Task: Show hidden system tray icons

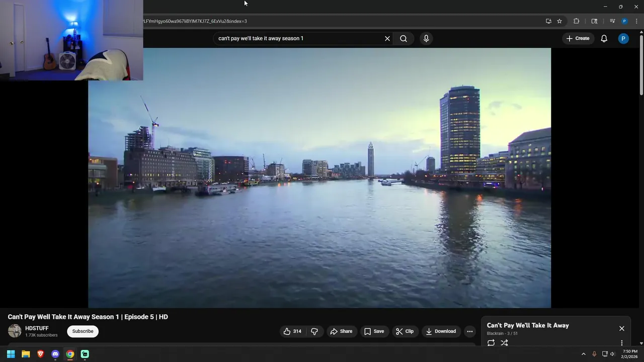Action: click(584, 354)
